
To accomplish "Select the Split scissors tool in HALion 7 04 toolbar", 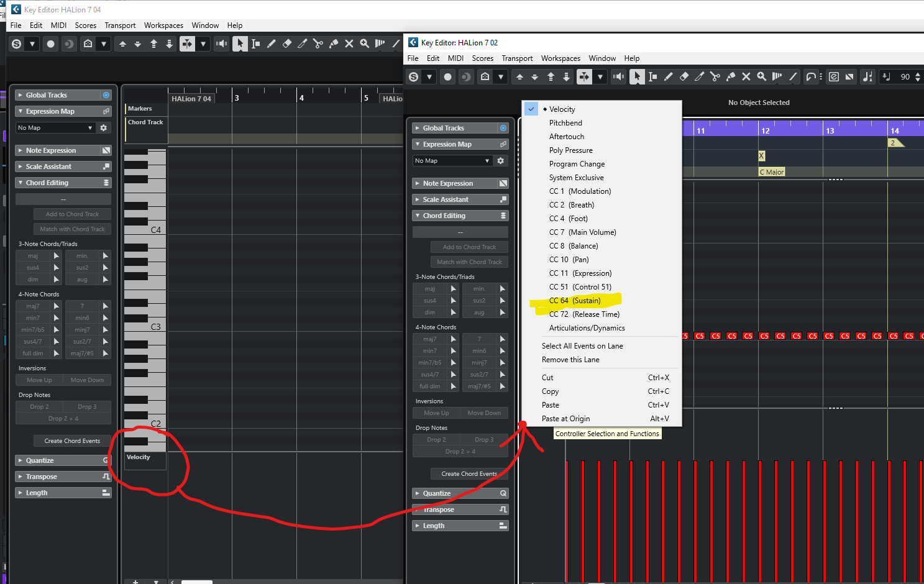I will (x=318, y=43).
